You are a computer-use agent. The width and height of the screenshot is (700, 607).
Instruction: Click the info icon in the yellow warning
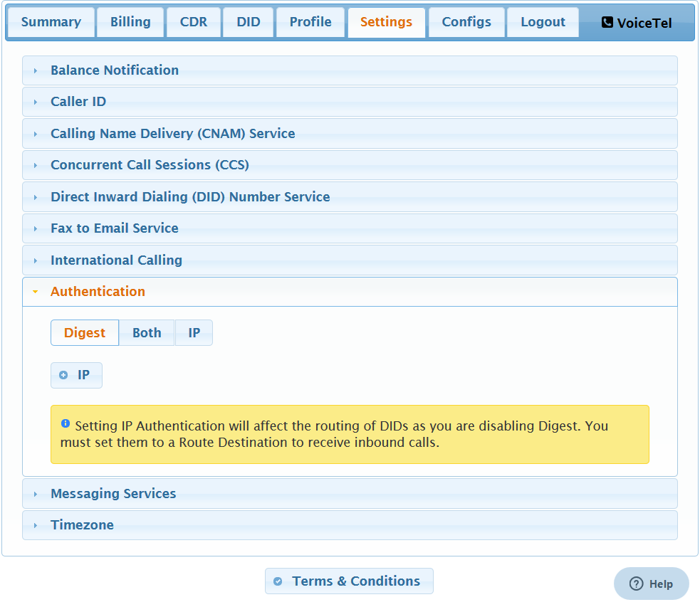click(66, 423)
